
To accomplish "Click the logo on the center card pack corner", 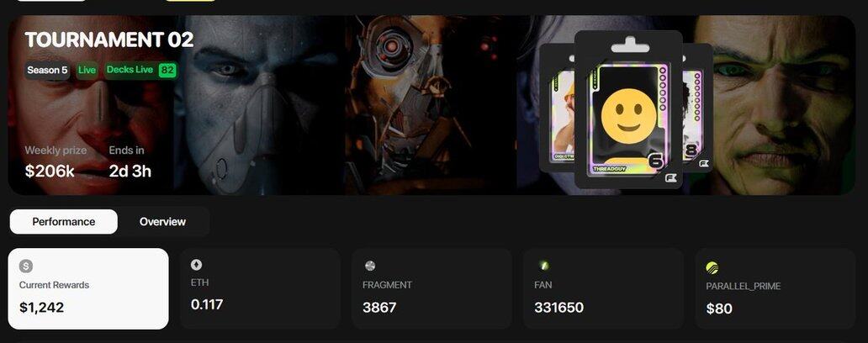I will 671,178.
